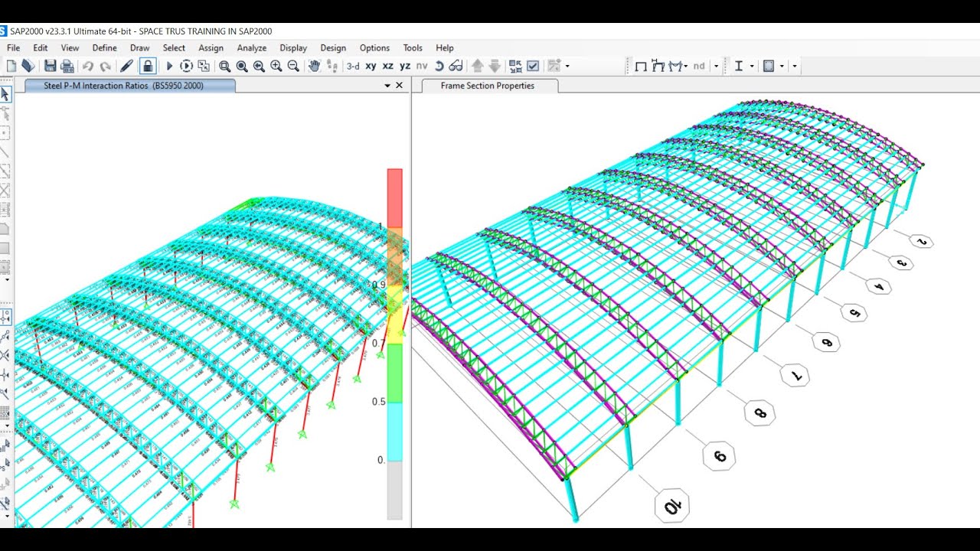Open the Design menu
The height and width of the screenshot is (551, 980).
point(333,47)
